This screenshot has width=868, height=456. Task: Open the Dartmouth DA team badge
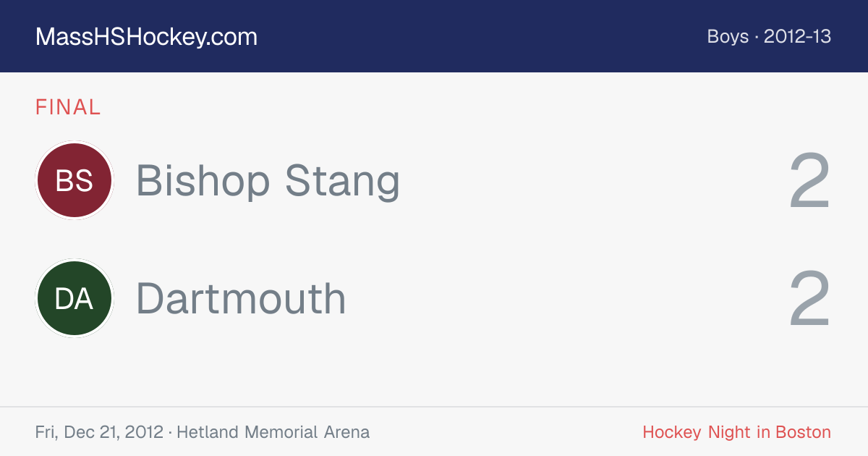(x=75, y=298)
